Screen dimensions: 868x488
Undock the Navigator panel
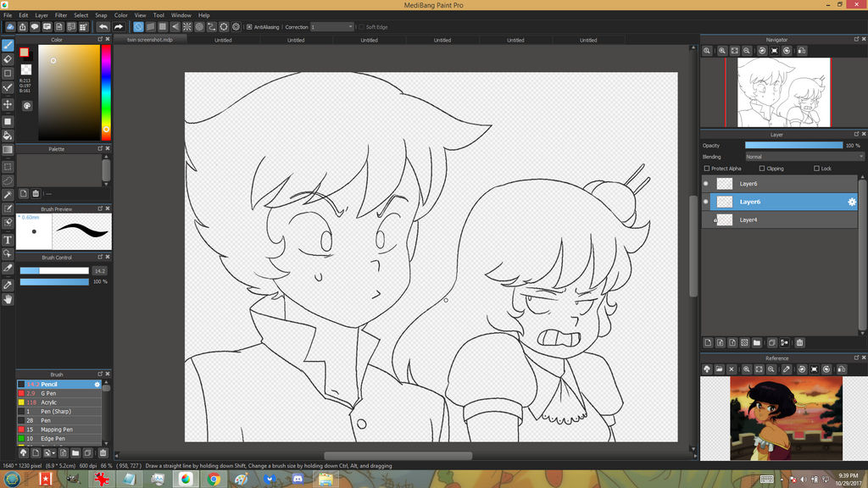coord(856,39)
